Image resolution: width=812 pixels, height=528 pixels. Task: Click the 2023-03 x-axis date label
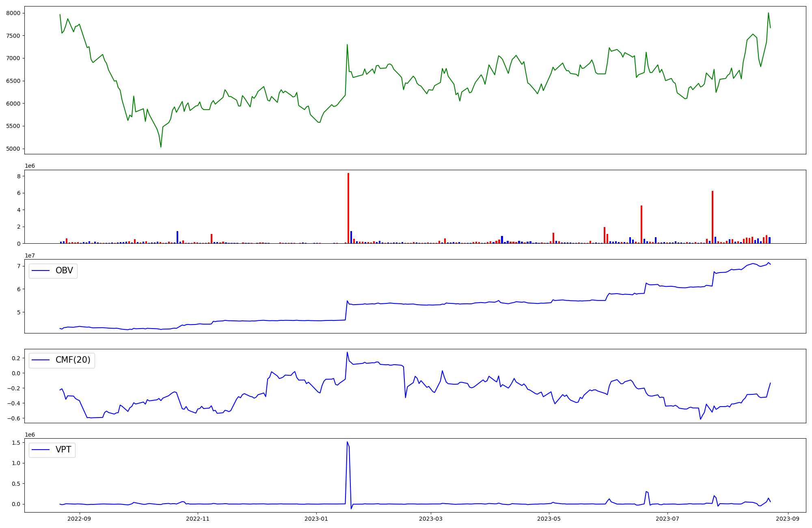tap(430, 519)
